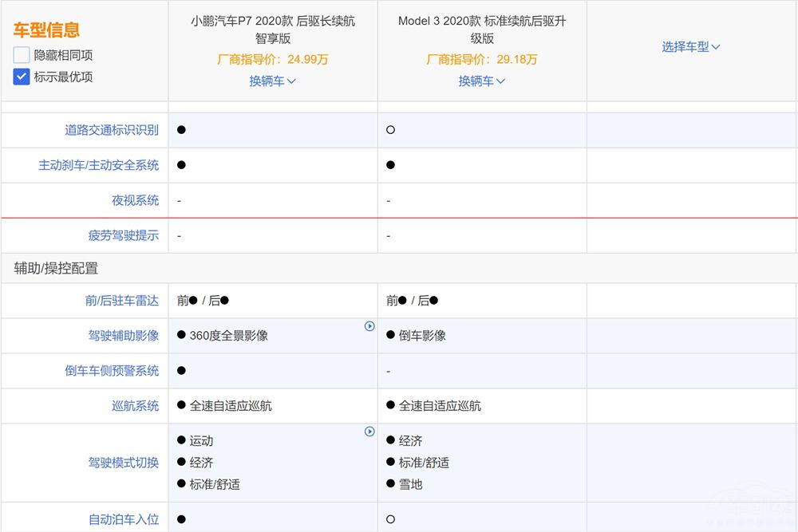The height and width of the screenshot is (532, 798).
Task: Click the 厂商指导价：29.18万 price
Action: [x=482, y=60]
